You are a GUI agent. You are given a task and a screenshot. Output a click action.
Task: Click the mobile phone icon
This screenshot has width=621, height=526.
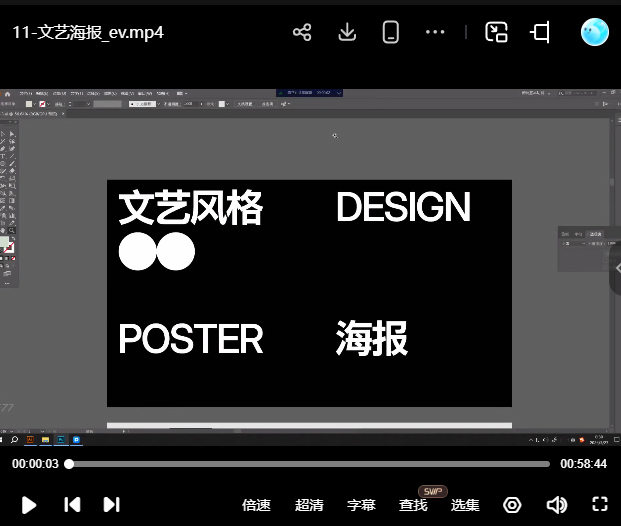(391, 32)
